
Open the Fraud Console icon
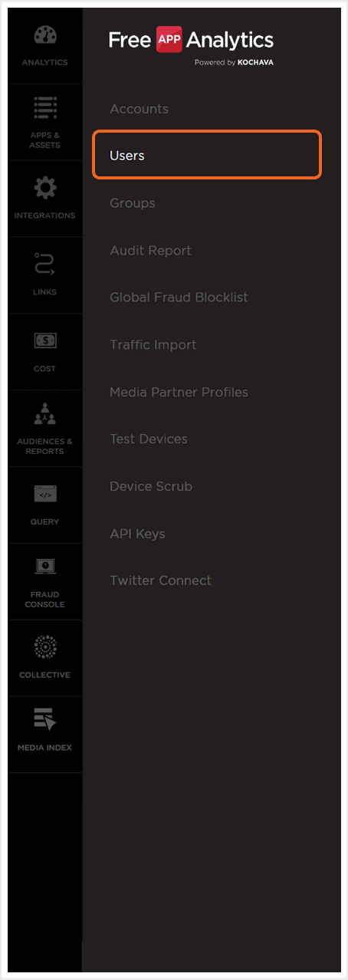pyautogui.click(x=44, y=567)
